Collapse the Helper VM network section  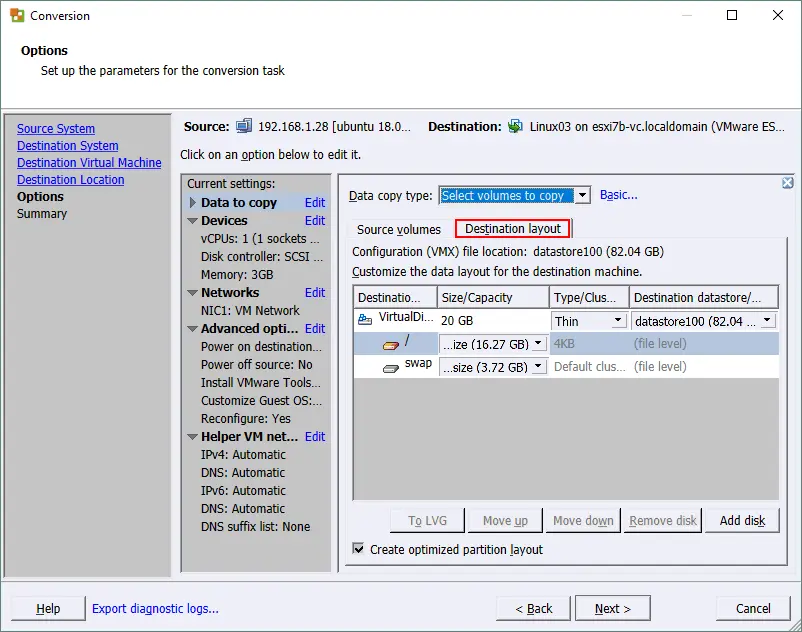point(192,437)
